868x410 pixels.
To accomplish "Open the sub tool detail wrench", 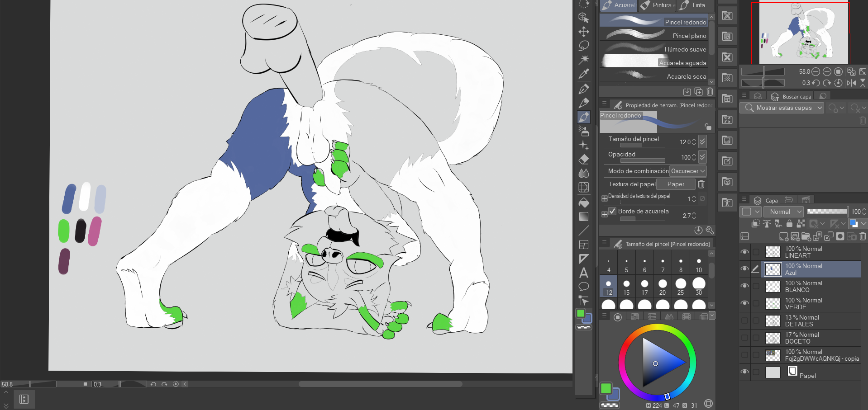I will pyautogui.click(x=710, y=230).
